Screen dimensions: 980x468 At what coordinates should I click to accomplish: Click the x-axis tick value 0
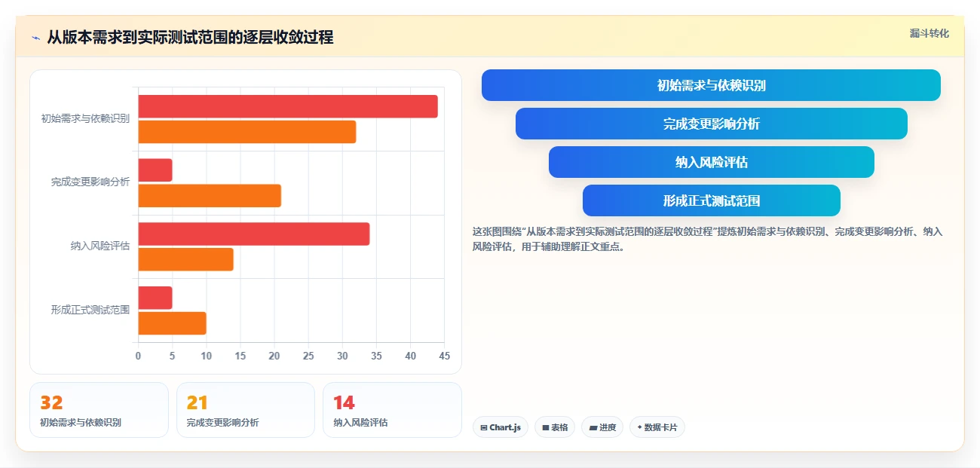138,356
